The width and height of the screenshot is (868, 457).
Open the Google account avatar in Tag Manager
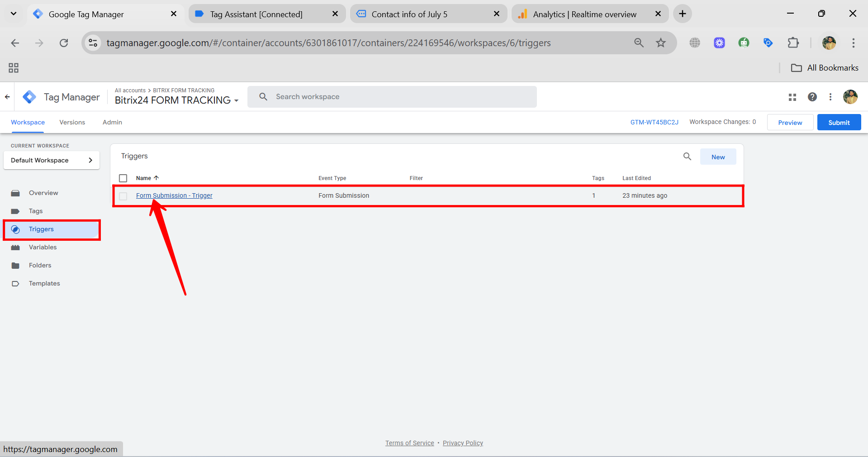tap(850, 97)
